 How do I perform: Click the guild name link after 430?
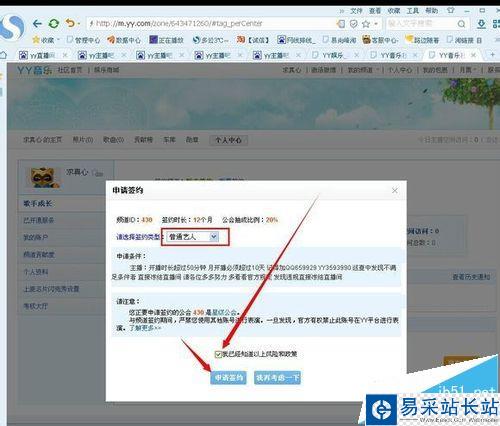224,312
